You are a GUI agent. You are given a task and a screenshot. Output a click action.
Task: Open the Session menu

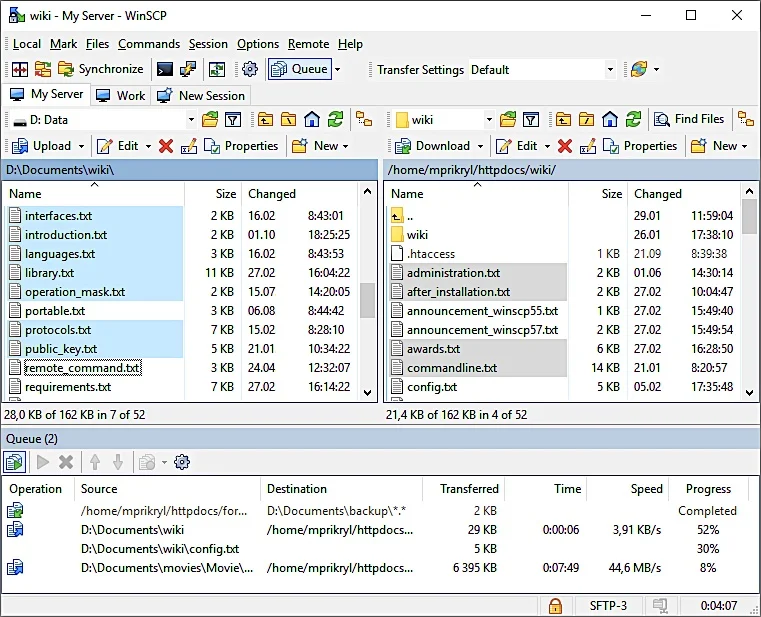pos(208,44)
